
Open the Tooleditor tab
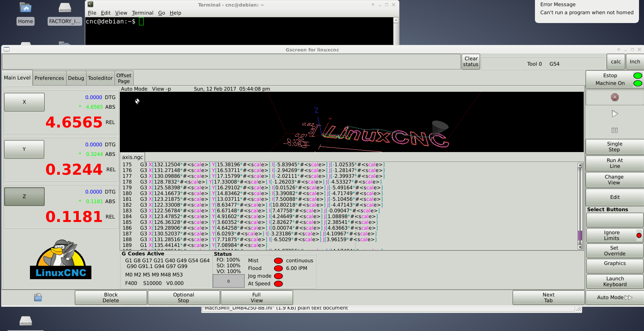pos(100,78)
